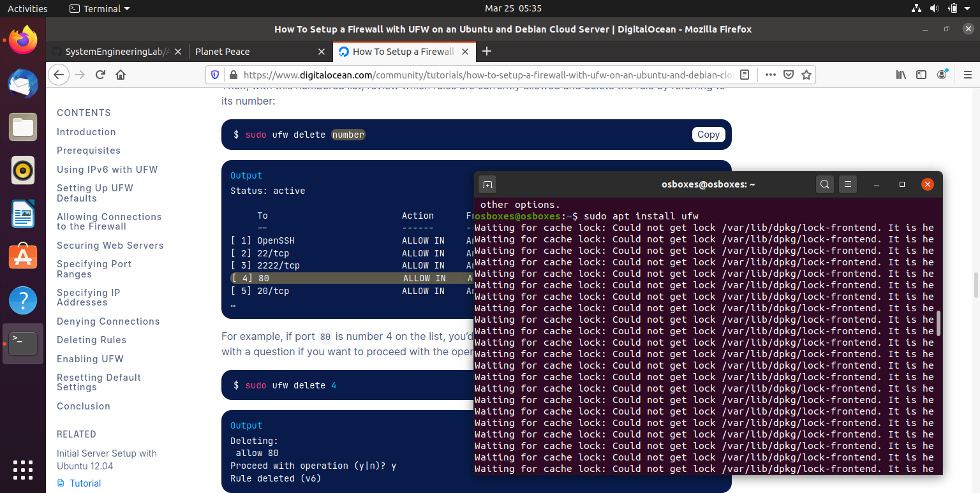This screenshot has height=493, width=980.
Task: Click the volume icon in top bar
Action: click(935, 8)
